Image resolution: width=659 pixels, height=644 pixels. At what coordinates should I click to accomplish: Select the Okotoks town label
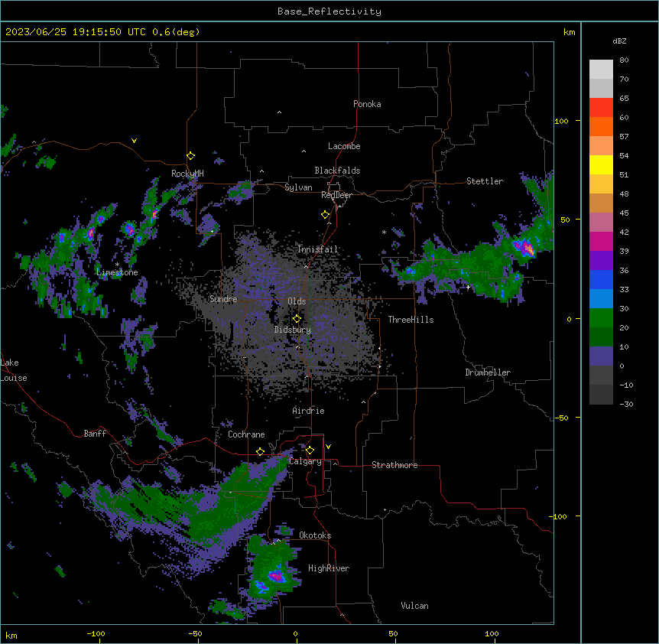click(315, 535)
